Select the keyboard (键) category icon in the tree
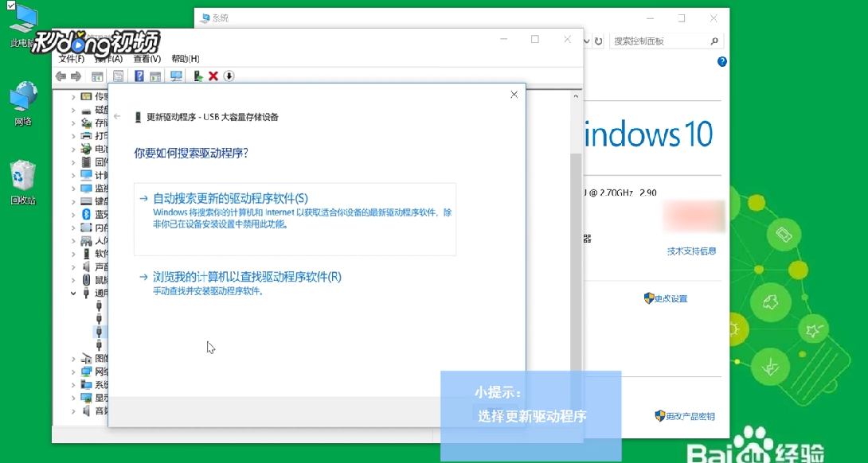The width and height of the screenshot is (868, 463). click(86, 201)
